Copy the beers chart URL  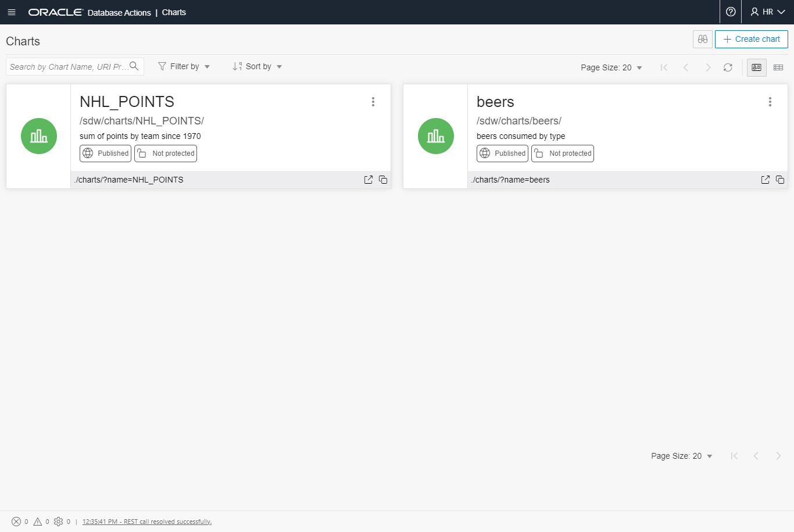pyautogui.click(x=780, y=180)
